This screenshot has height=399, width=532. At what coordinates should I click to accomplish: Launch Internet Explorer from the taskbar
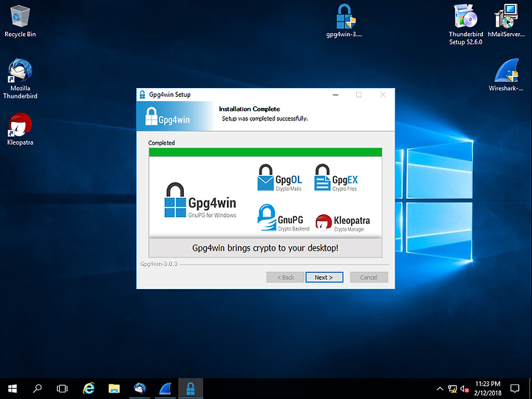(x=89, y=389)
